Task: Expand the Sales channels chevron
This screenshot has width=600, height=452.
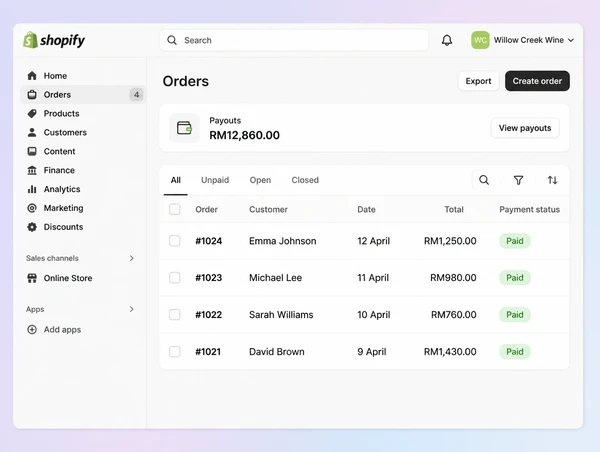Action: click(132, 258)
